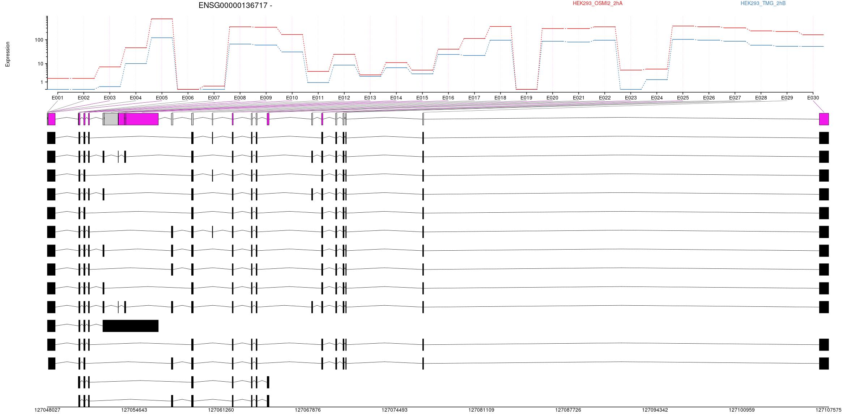Click the exon label E010
The image size is (868, 416).
292,98
